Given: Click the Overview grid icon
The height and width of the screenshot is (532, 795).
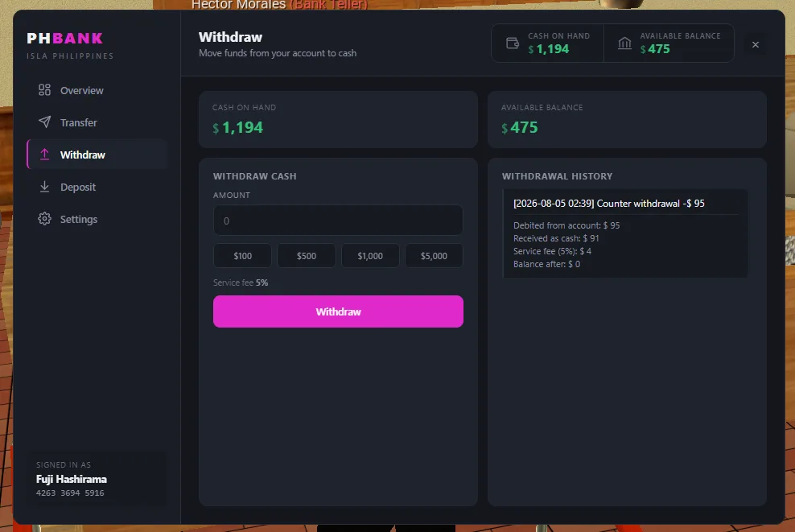Looking at the screenshot, I should pos(44,90).
